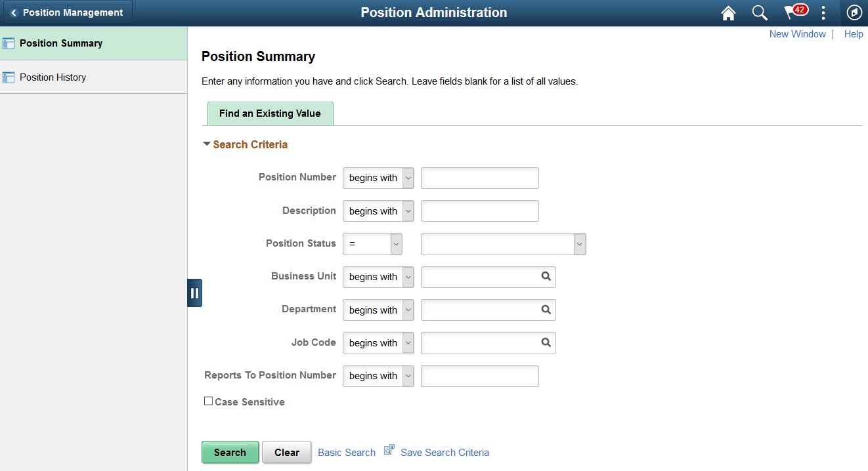This screenshot has width=868, height=471.
Task: Open the Business Unit lookup magnifier
Action: pyautogui.click(x=546, y=277)
